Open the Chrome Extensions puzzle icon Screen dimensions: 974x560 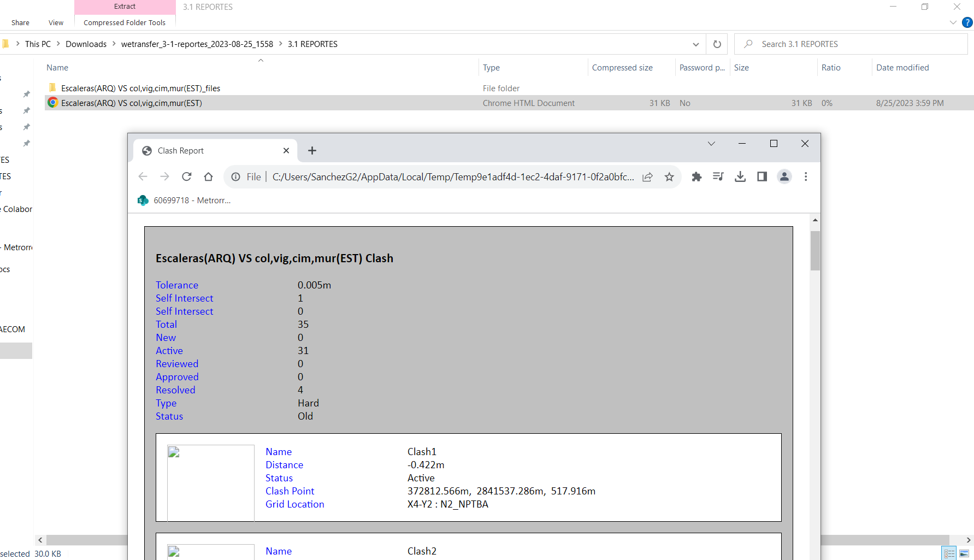coord(696,176)
